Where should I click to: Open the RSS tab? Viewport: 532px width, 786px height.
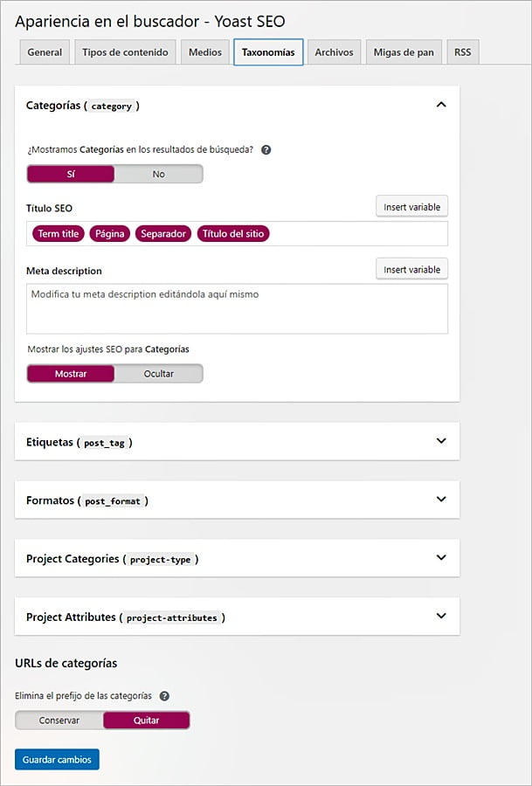point(463,52)
